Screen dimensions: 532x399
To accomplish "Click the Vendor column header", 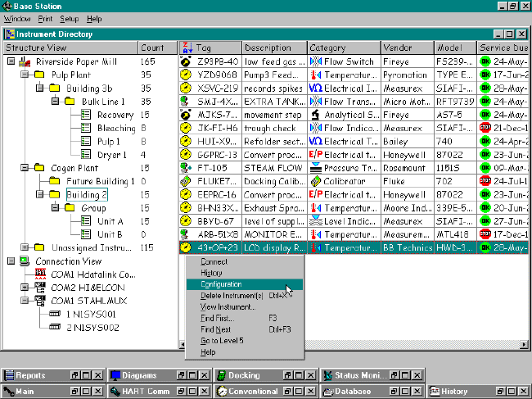I will point(407,48).
